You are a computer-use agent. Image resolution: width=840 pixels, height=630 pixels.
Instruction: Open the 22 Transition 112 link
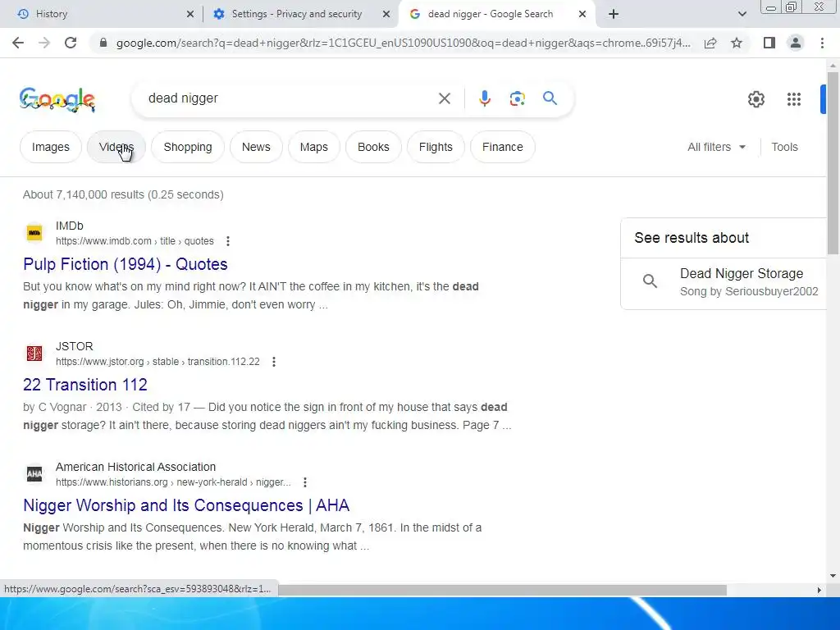pyautogui.click(x=85, y=385)
